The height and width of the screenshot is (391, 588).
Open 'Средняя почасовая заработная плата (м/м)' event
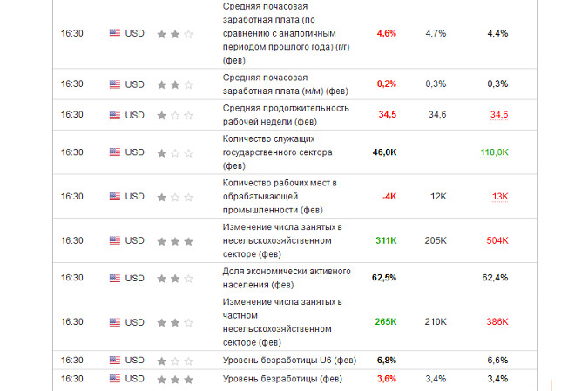click(286, 84)
